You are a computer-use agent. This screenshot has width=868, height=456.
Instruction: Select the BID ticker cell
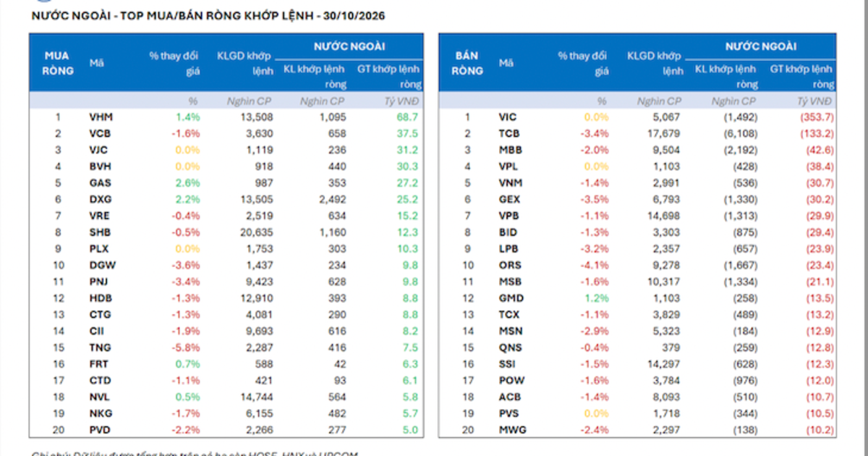509,232
